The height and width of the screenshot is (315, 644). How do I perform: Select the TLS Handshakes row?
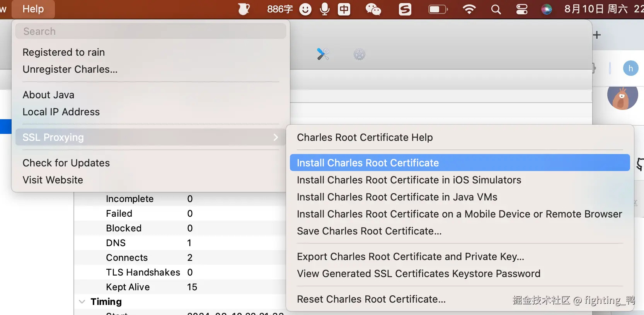(x=180, y=272)
